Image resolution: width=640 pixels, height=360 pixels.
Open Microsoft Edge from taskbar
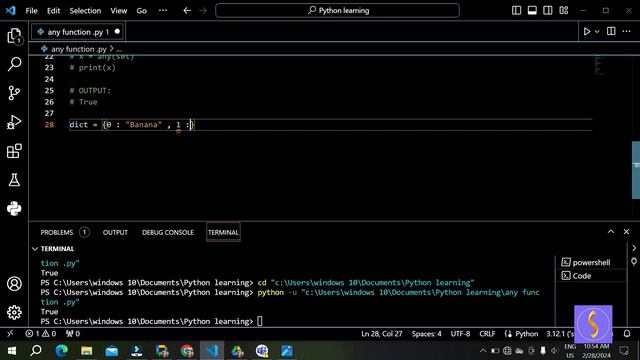pos(62,351)
